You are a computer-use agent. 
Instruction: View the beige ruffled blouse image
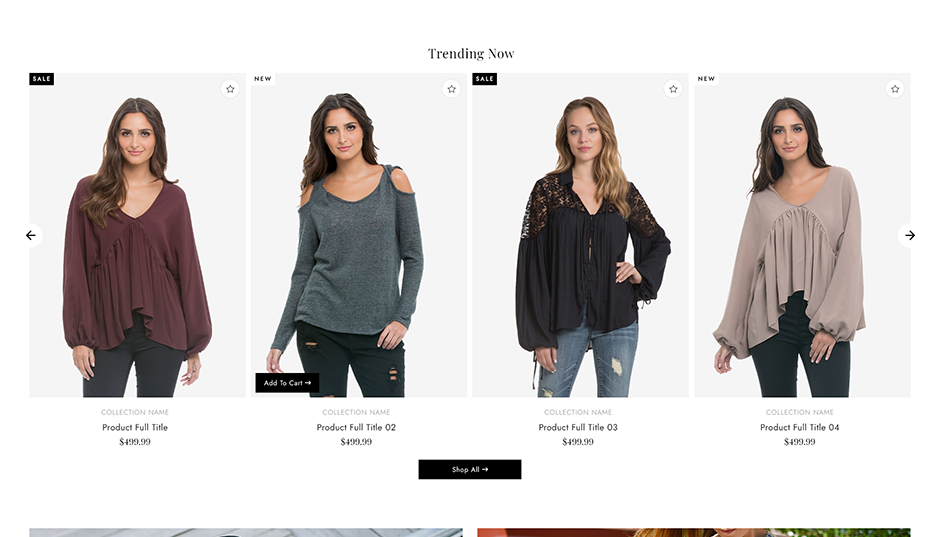[x=802, y=235]
